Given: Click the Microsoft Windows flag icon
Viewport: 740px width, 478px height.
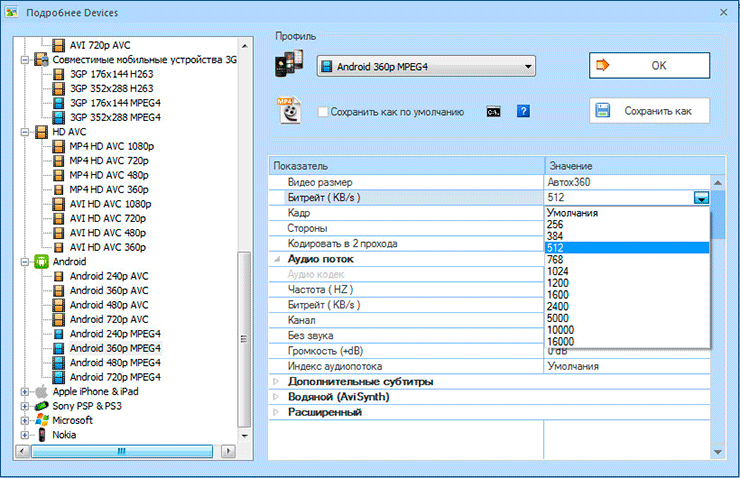Looking at the screenshot, I should (42, 420).
